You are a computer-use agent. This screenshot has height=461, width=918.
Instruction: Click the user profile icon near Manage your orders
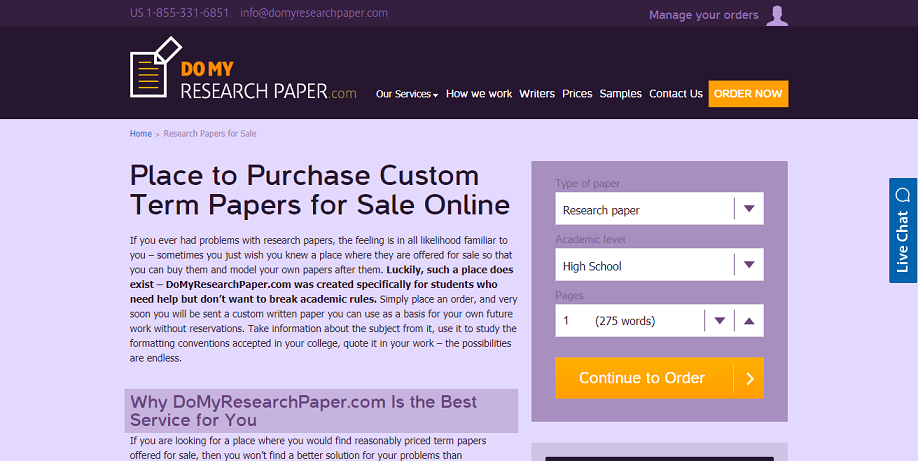(x=777, y=16)
